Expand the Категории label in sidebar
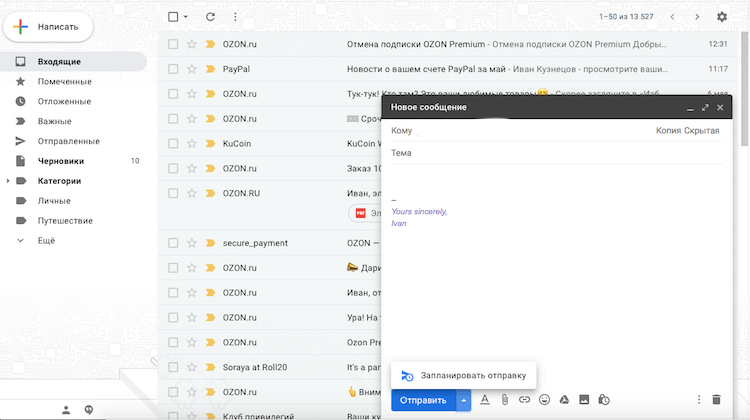The height and width of the screenshot is (420, 750). [9, 181]
